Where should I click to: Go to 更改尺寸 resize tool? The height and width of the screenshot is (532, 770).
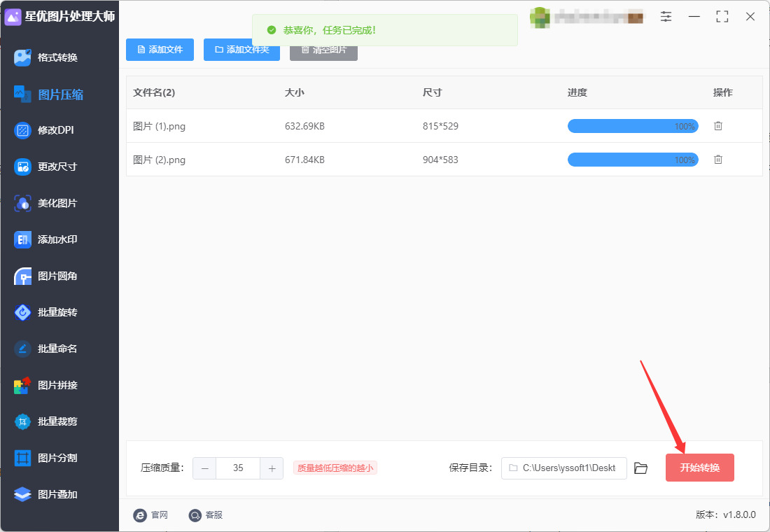point(45,167)
